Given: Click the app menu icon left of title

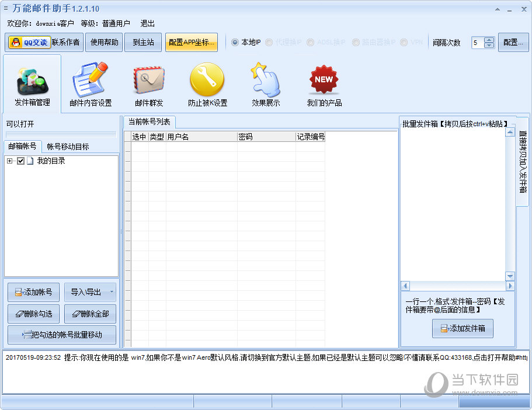Looking at the screenshot, I should click(x=5, y=8).
